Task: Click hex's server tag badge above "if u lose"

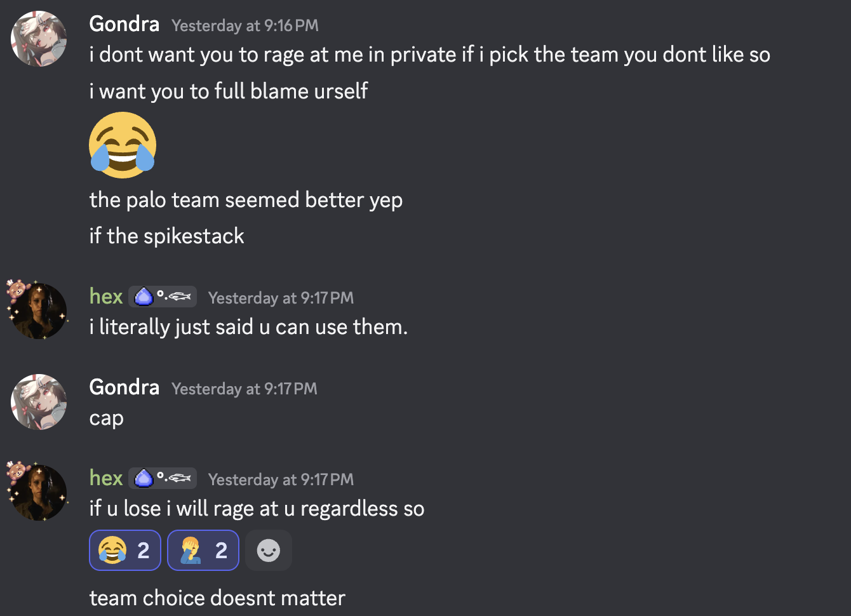Action: tap(163, 479)
